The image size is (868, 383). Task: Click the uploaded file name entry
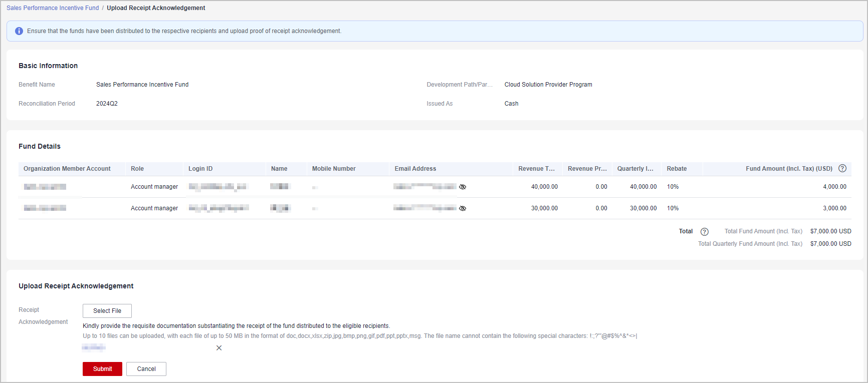94,348
